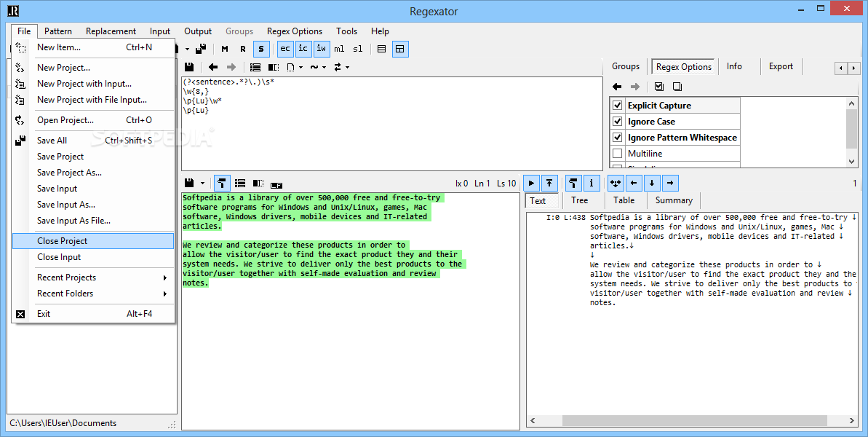
Task: Switch to the Summary output tab
Action: [x=674, y=200]
